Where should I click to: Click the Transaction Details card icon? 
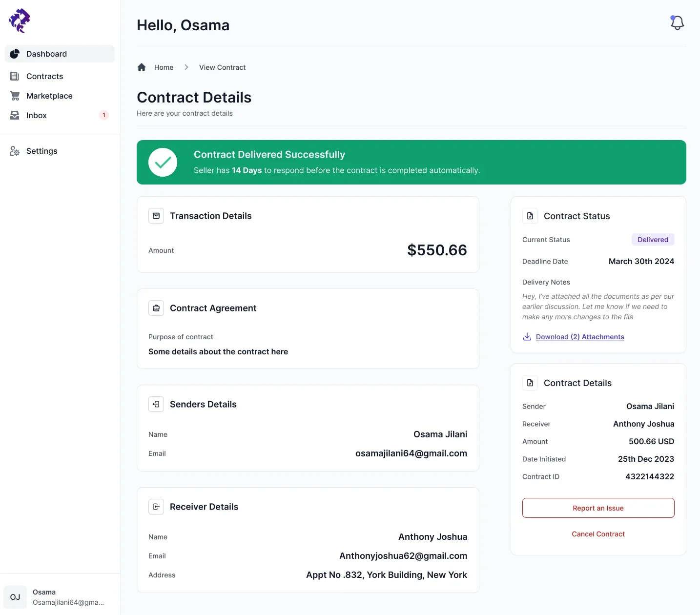[156, 216]
